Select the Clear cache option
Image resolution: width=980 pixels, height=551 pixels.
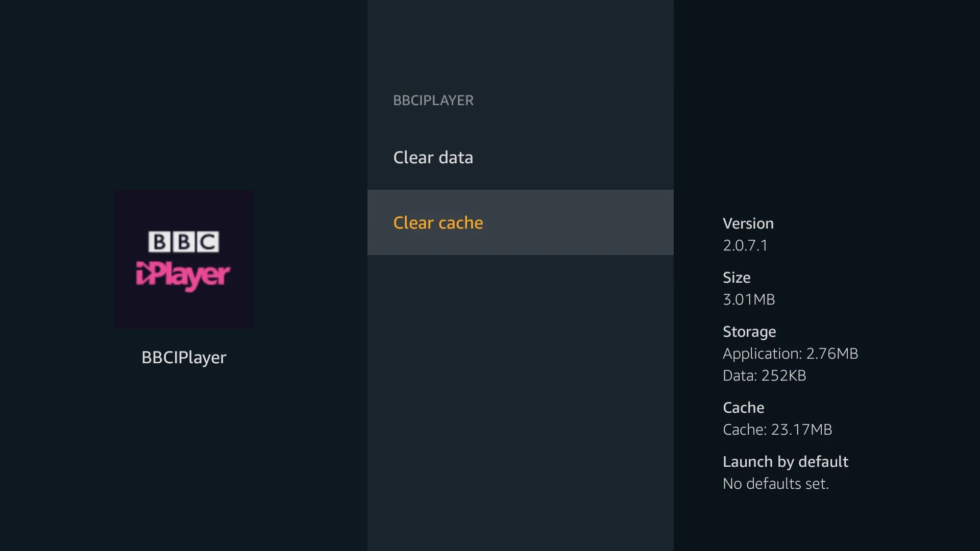click(x=438, y=222)
